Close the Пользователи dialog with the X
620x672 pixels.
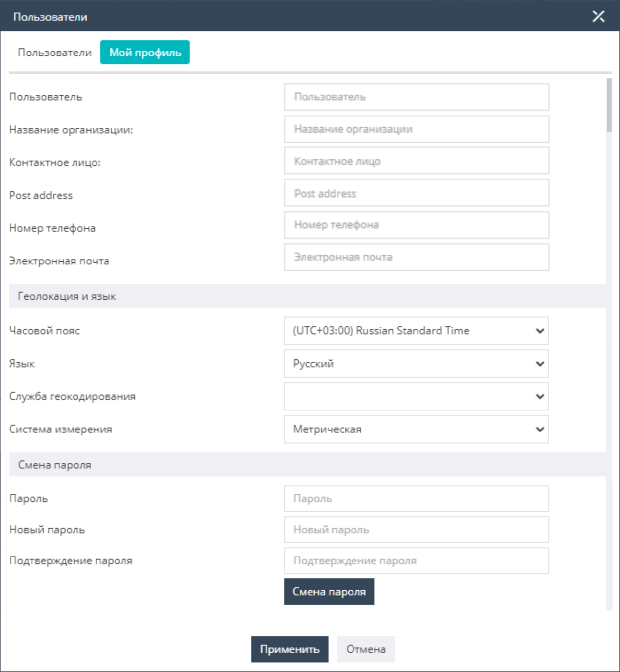pos(598,16)
